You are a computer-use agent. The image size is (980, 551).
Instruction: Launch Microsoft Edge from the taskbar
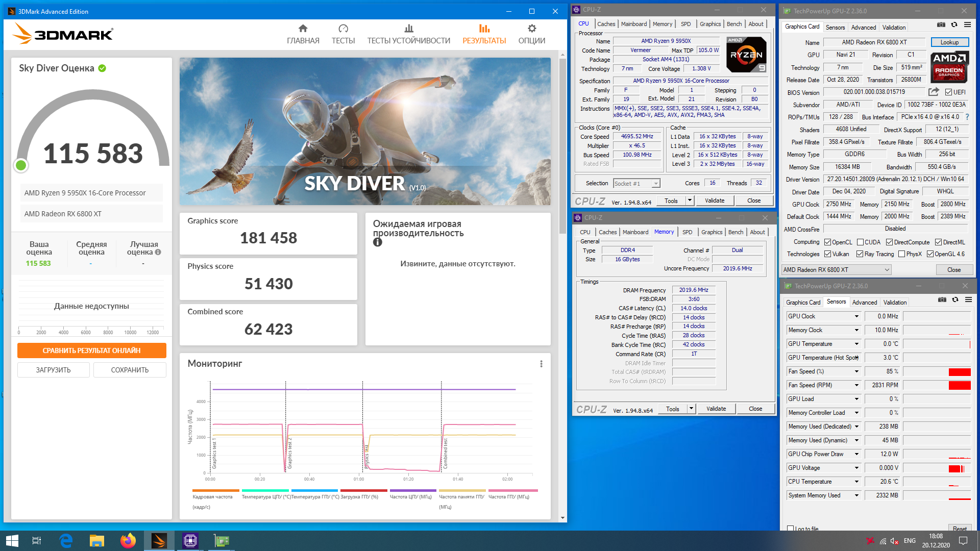pyautogui.click(x=66, y=541)
